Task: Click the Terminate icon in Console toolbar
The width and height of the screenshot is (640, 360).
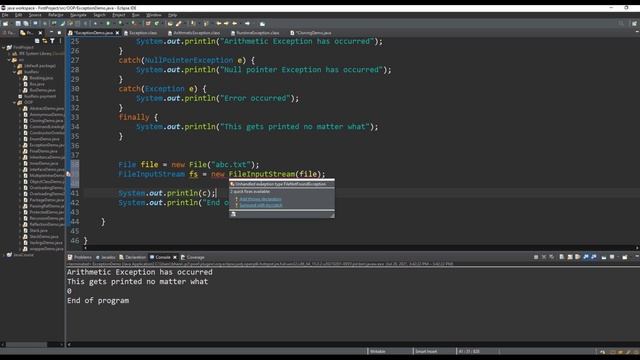Action: [x=536, y=257]
